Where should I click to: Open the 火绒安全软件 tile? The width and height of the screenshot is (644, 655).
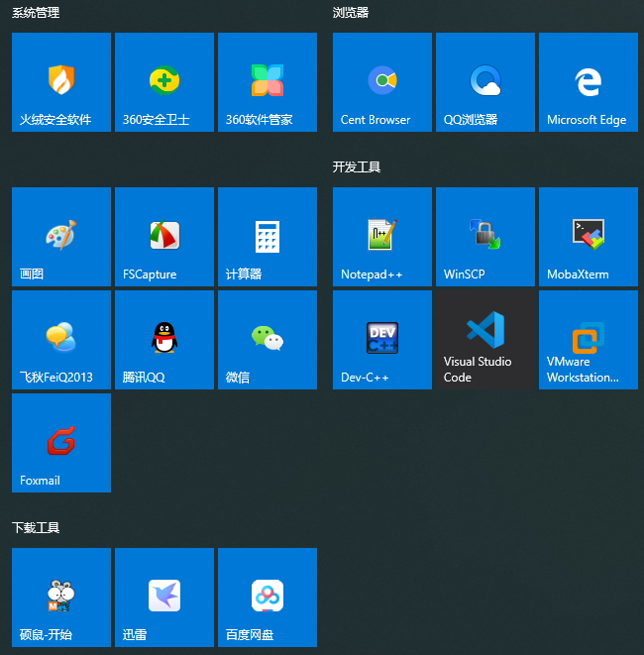61,82
